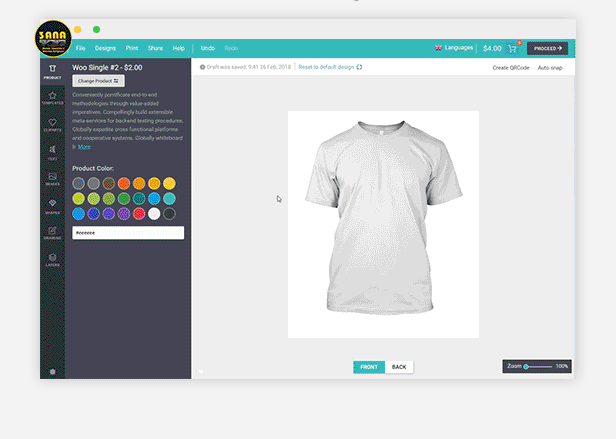This screenshot has width=616, height=439.
Task: Open the Change Product selector
Action: click(98, 80)
